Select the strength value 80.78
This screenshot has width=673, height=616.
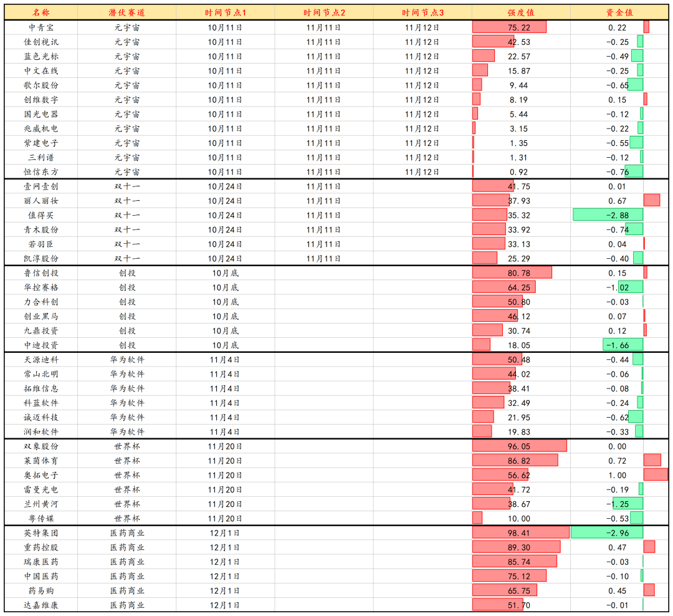pos(519,273)
